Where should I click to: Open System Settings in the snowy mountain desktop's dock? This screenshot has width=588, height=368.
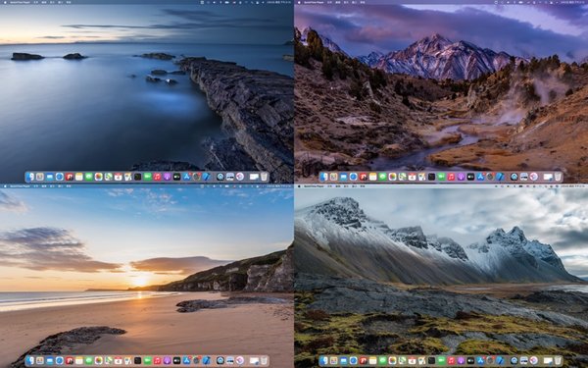point(491,360)
